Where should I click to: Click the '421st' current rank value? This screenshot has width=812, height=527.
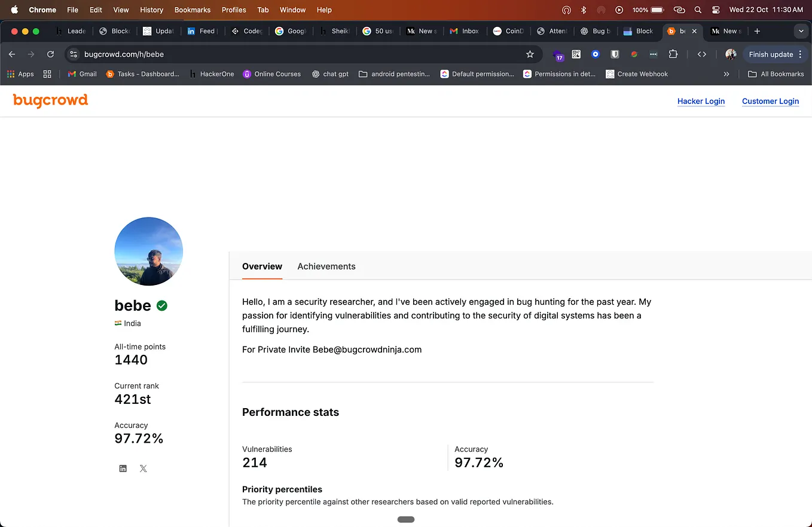tap(133, 399)
